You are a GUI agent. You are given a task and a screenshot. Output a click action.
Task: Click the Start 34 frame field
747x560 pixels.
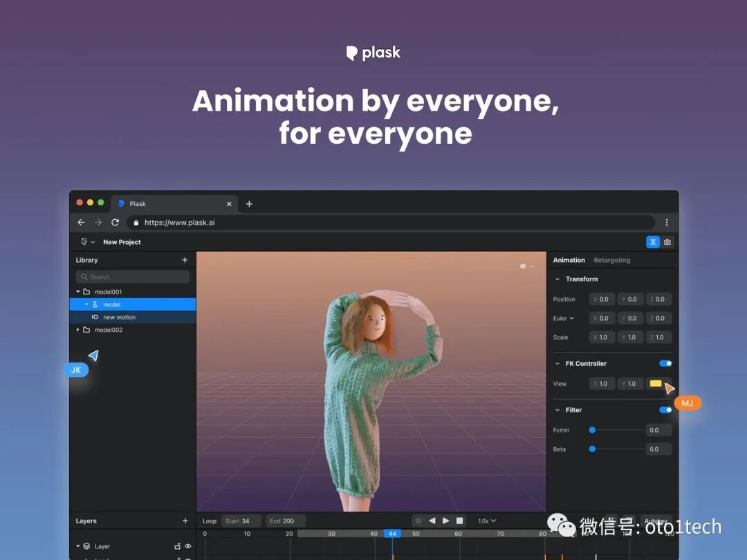click(241, 521)
